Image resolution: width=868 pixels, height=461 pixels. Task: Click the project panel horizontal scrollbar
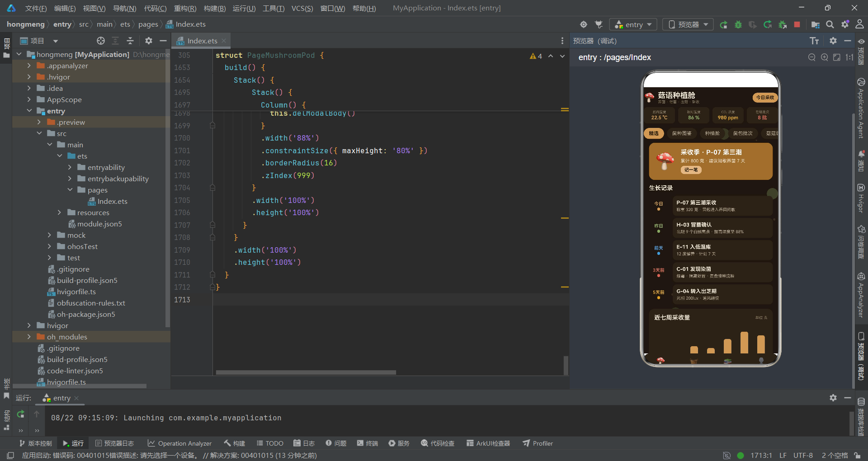(x=80, y=386)
